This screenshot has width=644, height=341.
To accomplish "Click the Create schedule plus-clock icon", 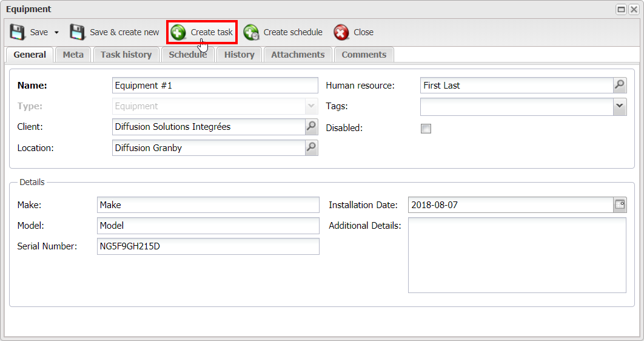I will 252,32.
